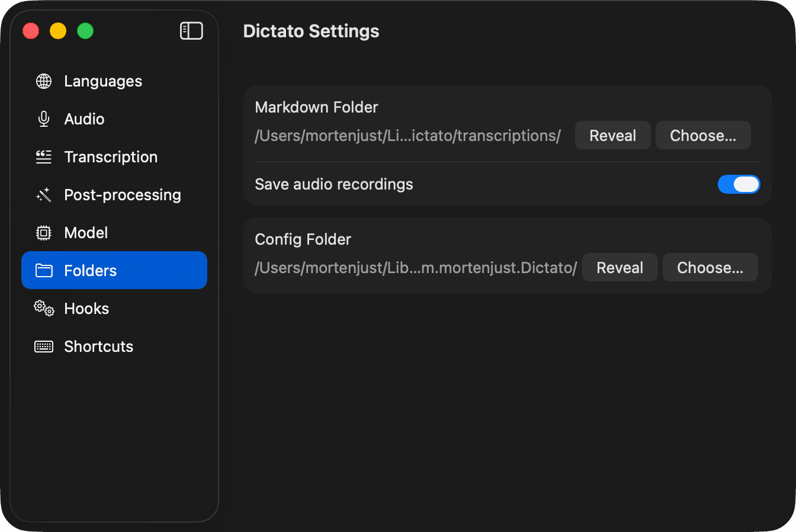Open Choose dialog for Config Folder
This screenshot has width=796, height=532.
click(710, 267)
